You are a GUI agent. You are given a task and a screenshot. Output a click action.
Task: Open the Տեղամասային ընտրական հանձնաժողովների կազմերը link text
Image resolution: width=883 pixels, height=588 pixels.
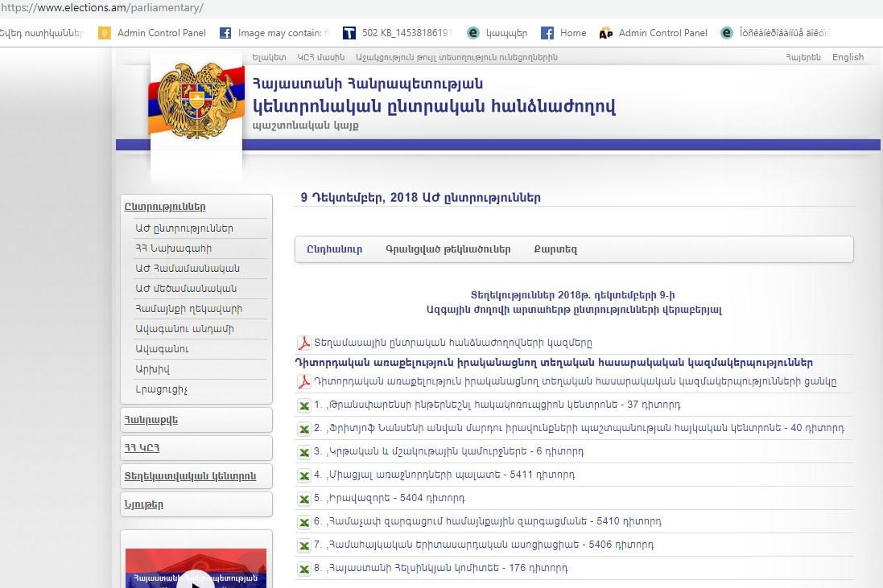coord(452,343)
